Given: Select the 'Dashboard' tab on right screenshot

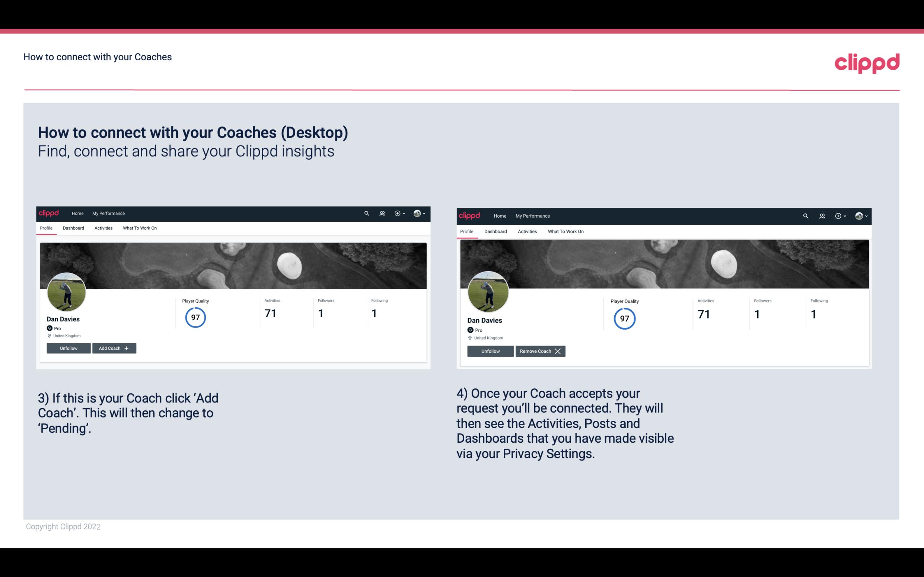Looking at the screenshot, I should coord(494,231).
